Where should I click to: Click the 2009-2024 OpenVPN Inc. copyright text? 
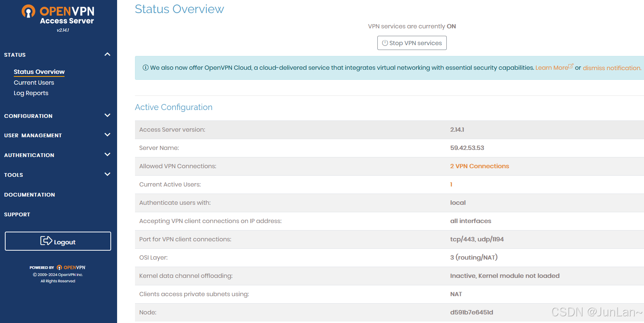tap(58, 275)
